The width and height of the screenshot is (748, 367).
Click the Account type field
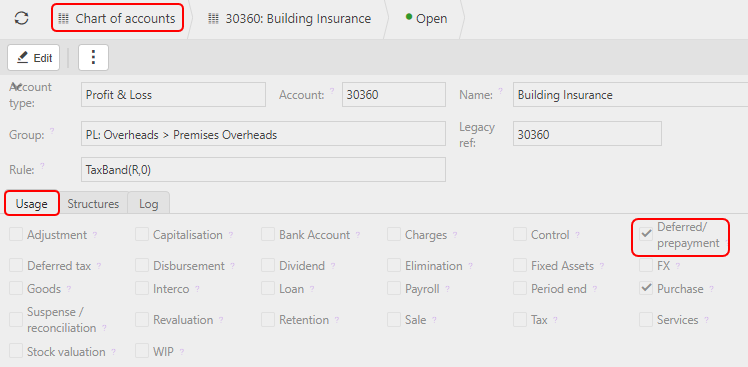[173, 94]
